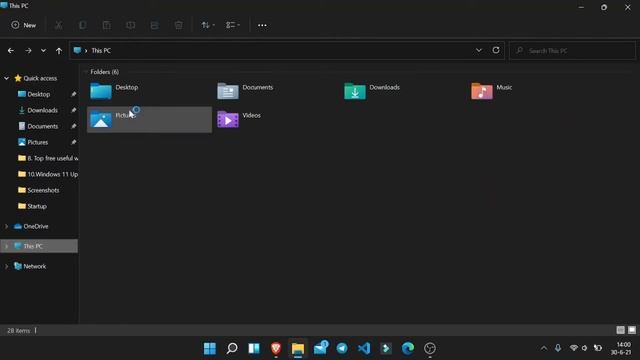Expand address bar history dropdown
Viewport: 640px width, 360px height.
pyautogui.click(x=479, y=50)
